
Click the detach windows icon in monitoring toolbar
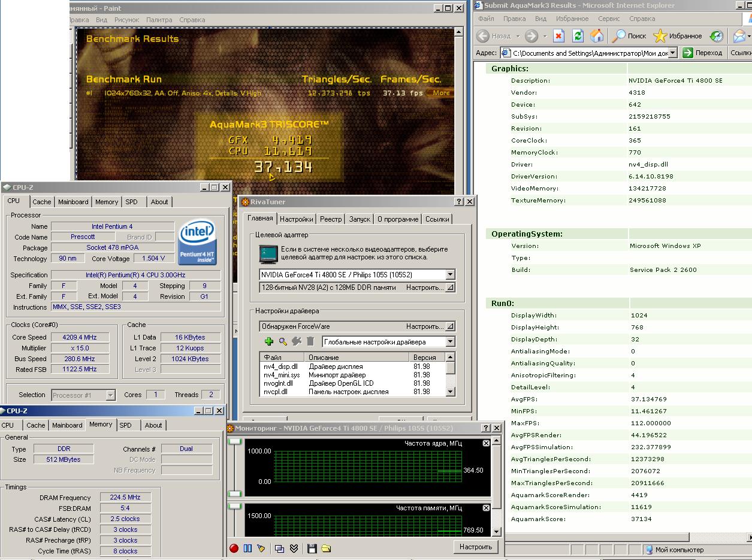[279, 548]
